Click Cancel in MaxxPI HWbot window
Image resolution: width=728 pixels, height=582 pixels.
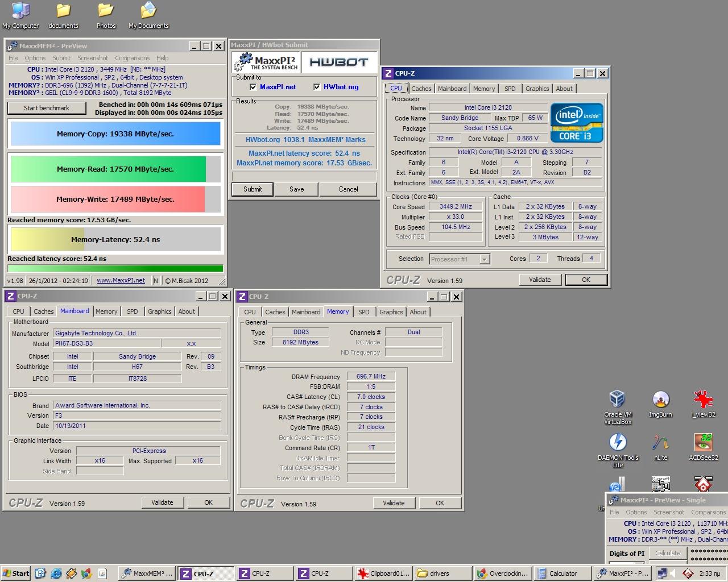(349, 189)
